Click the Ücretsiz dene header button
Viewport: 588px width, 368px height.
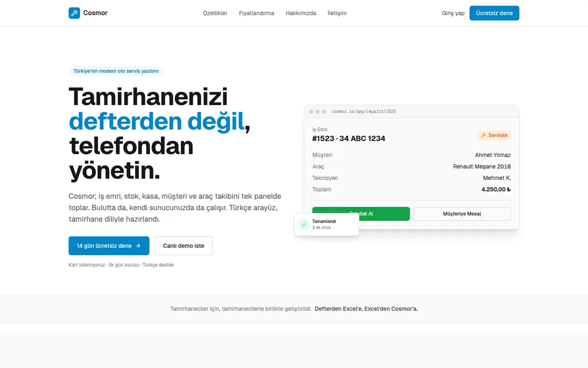click(x=494, y=13)
